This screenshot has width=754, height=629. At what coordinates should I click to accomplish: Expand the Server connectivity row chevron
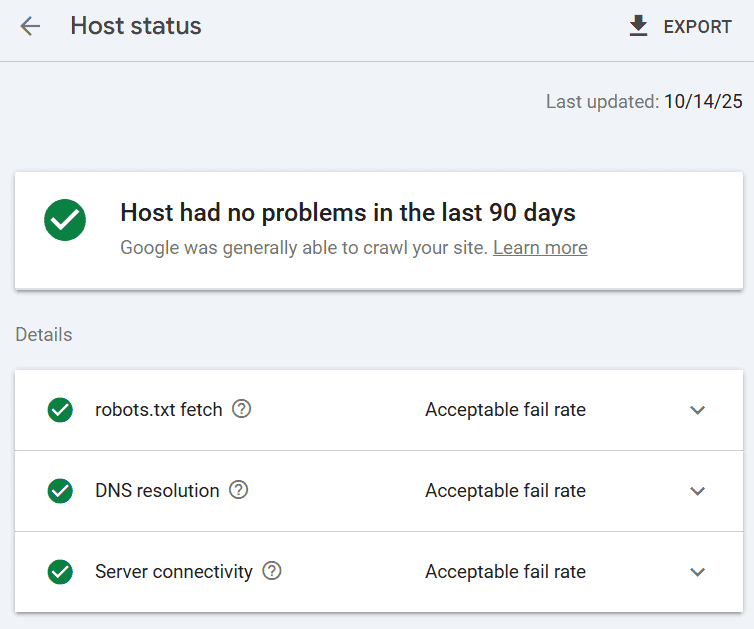698,572
